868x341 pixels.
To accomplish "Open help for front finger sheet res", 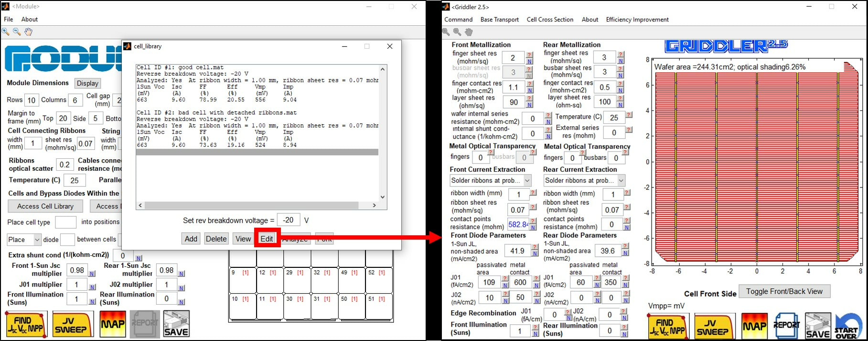I will pyautogui.click(x=529, y=55).
